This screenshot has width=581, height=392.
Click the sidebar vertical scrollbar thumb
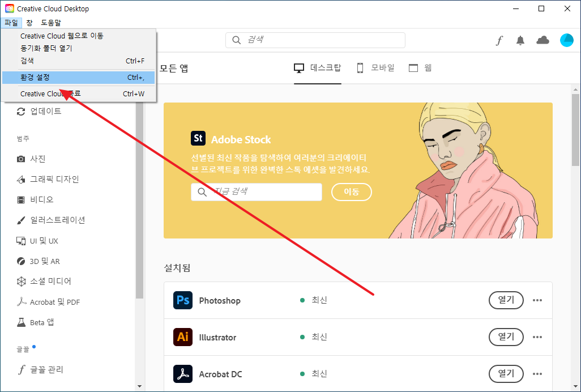point(139,200)
